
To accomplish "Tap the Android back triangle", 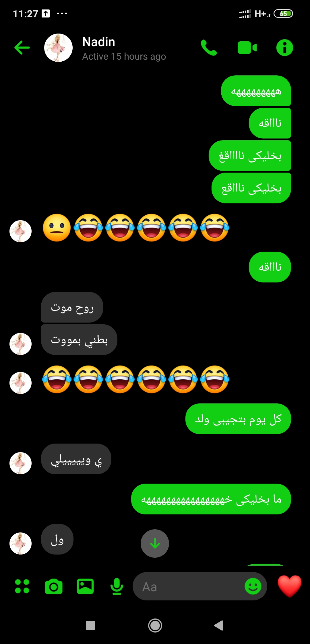I will pos(219,625).
